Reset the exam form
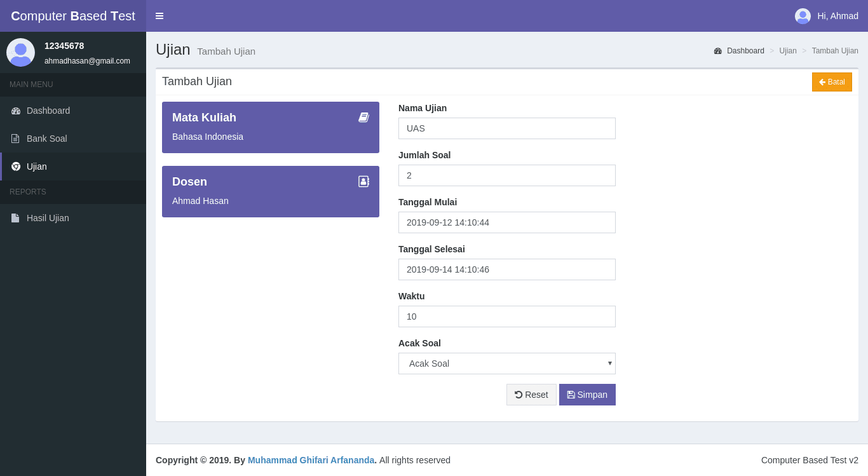Screen dimensions: 868x476 pos(531,395)
